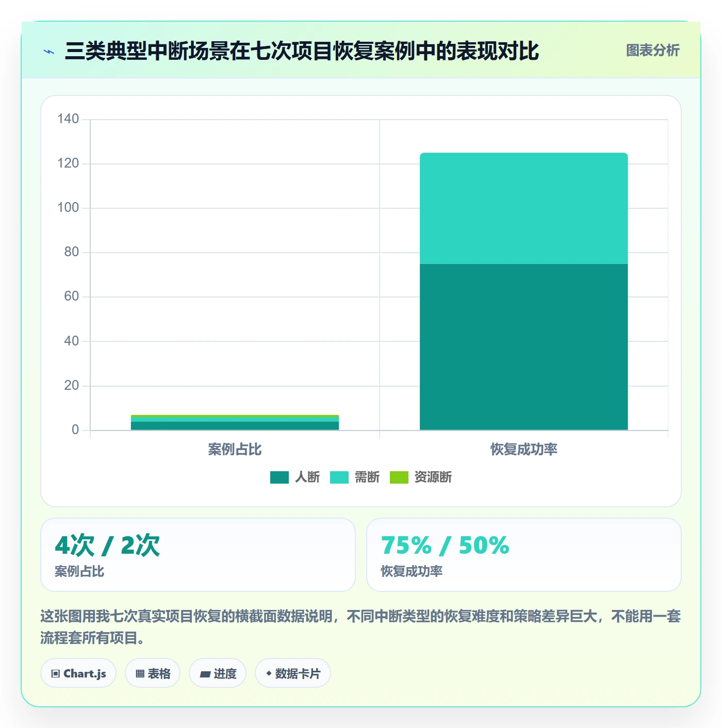Select the 表格 tag chip
Image resolution: width=722 pixels, height=728 pixels.
(153, 673)
